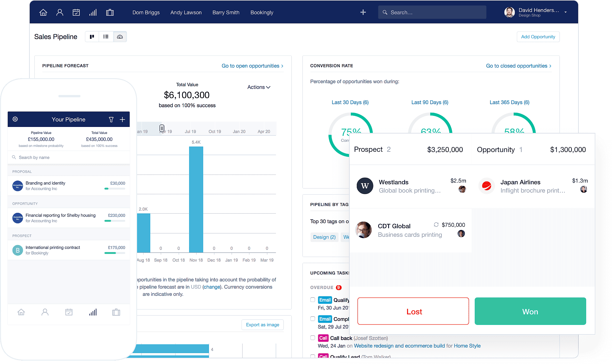Image resolution: width=613 pixels, height=364 pixels.
Task: Click the plus add icon in top navbar
Action: (363, 12)
